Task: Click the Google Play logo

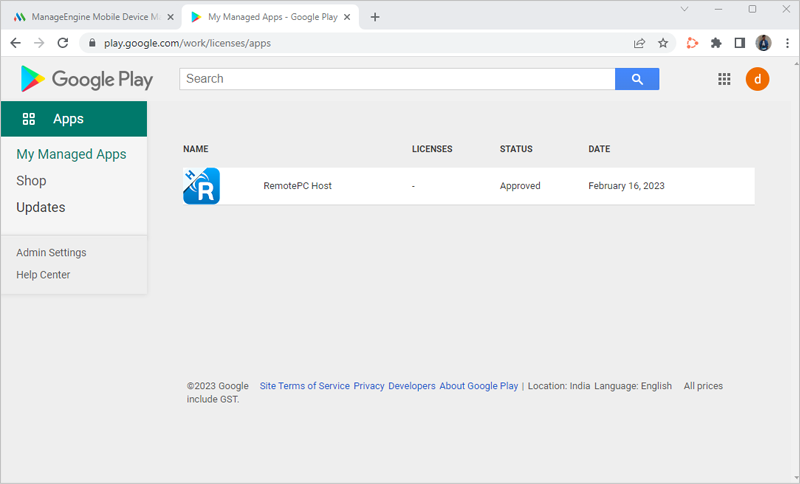Action: coord(87,80)
